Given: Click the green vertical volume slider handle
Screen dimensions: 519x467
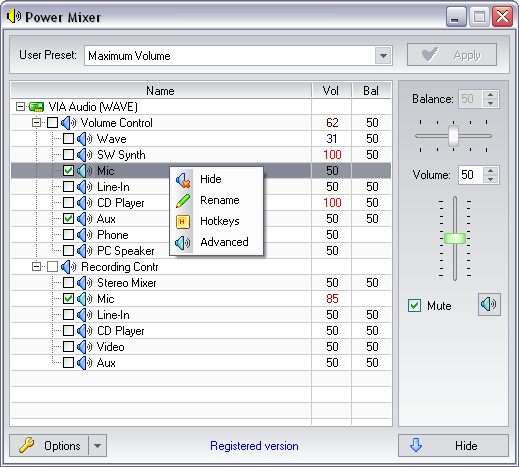Looking at the screenshot, I should 455,238.
